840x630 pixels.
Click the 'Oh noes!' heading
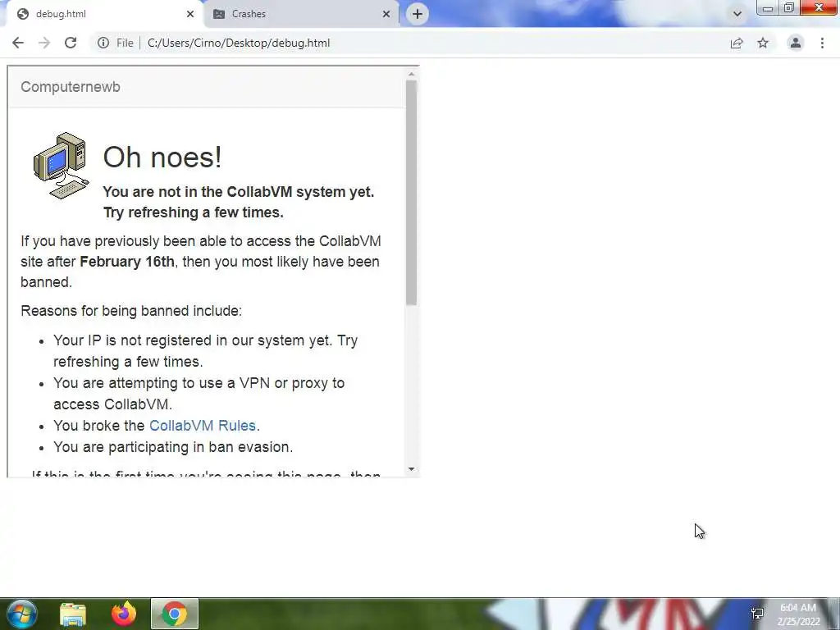pos(162,157)
